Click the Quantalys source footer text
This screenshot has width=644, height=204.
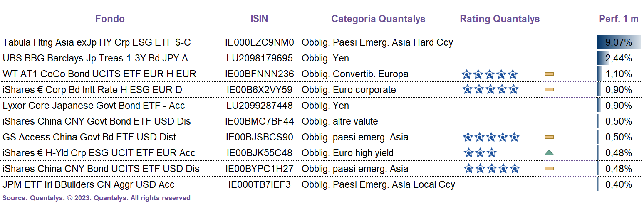point(97,198)
